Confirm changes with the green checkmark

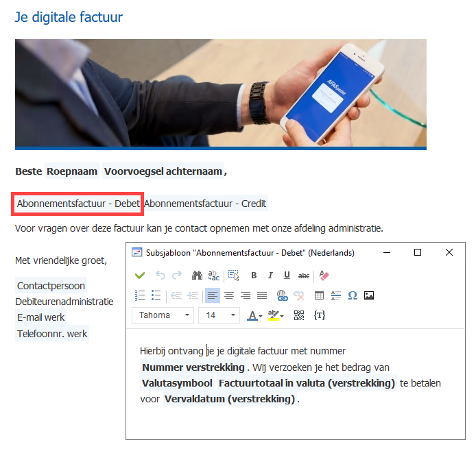coord(140,276)
